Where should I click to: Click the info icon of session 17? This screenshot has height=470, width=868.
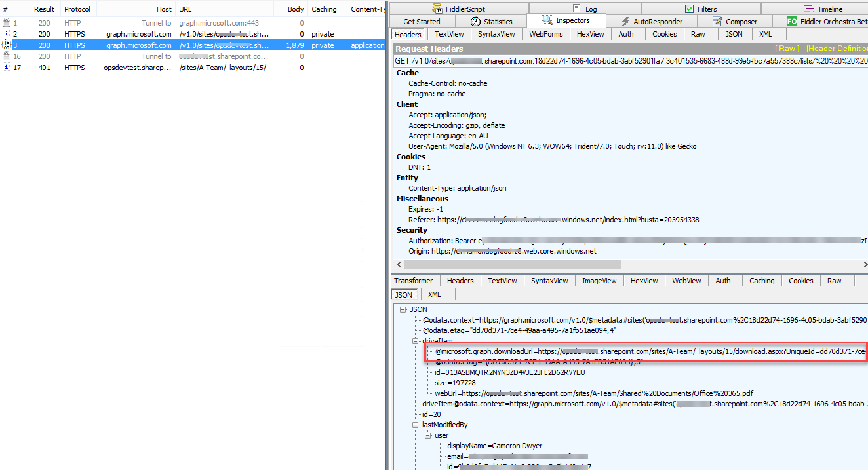pos(6,68)
